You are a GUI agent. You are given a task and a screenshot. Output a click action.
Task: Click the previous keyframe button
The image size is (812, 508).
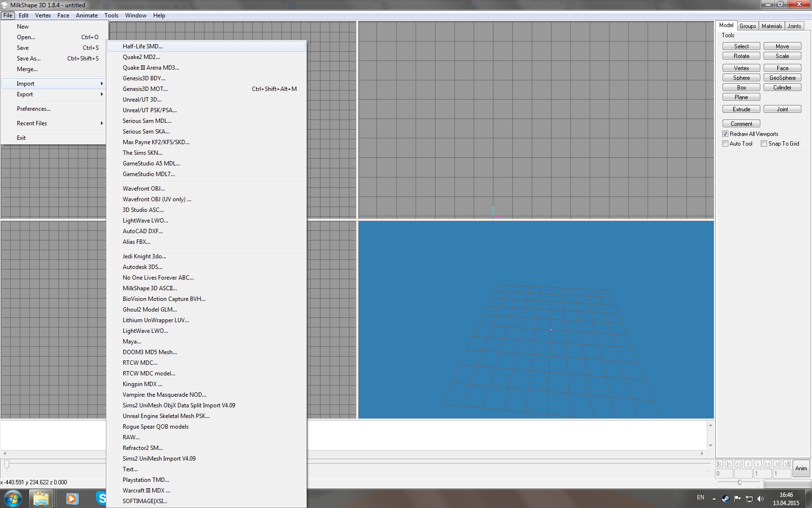pyautogui.click(x=729, y=463)
